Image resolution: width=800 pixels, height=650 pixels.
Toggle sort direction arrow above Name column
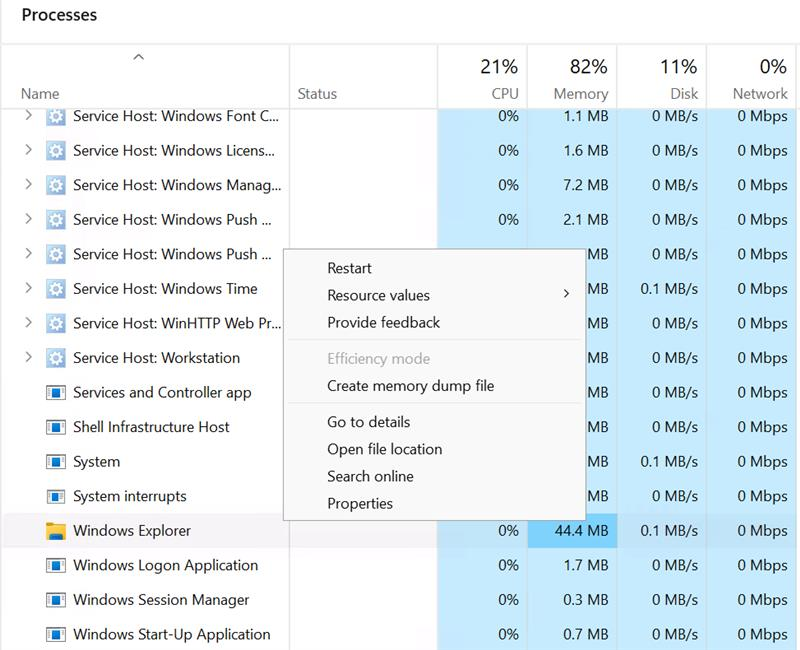click(138, 57)
